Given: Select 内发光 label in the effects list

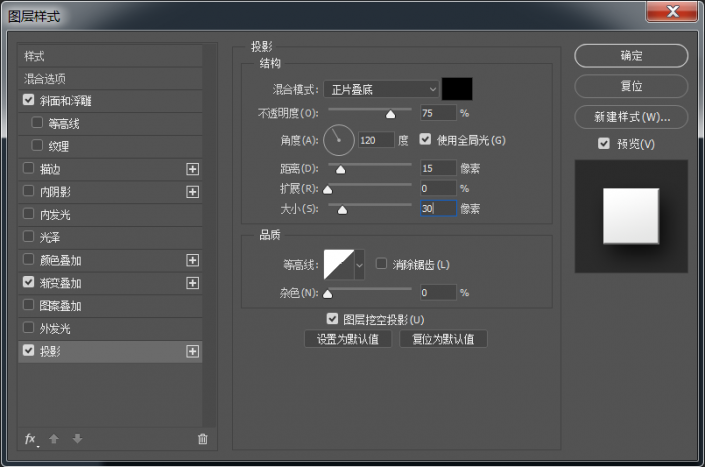Looking at the screenshot, I should (x=55, y=215).
